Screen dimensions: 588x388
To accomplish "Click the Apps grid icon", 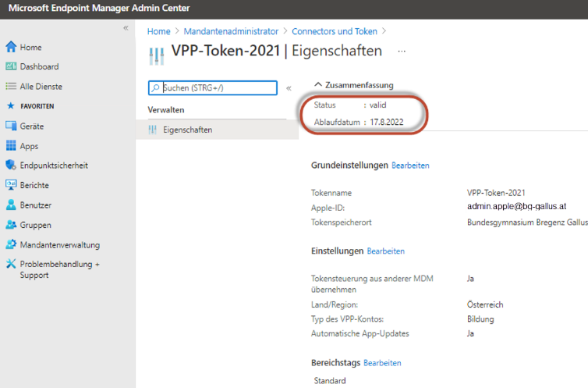I will (11, 146).
